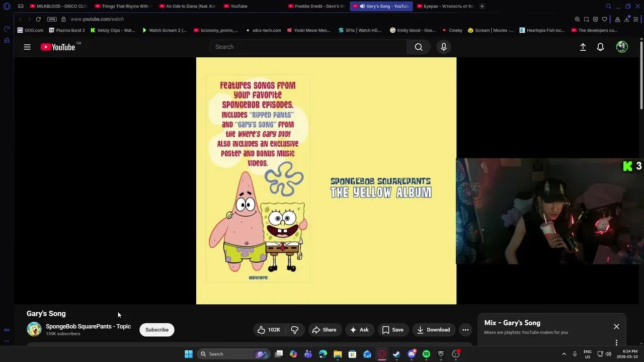Subscribe to SpongeBob SquarePants - Topic
644x362 pixels.
coord(157,330)
